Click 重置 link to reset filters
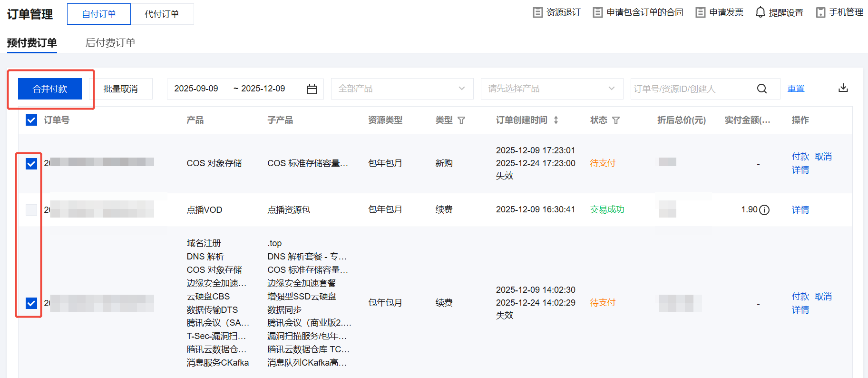The width and height of the screenshot is (868, 378). pyautogui.click(x=796, y=89)
